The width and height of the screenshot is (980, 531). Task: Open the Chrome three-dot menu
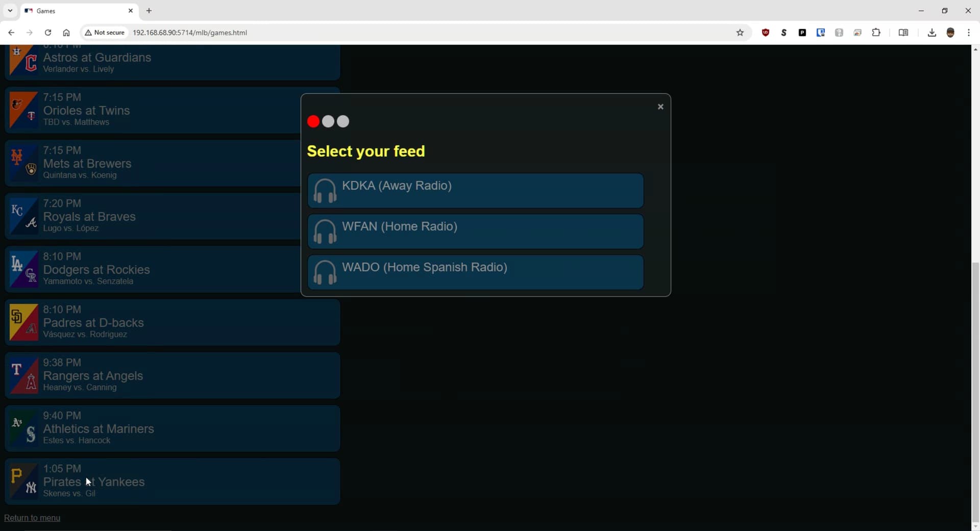click(968, 33)
